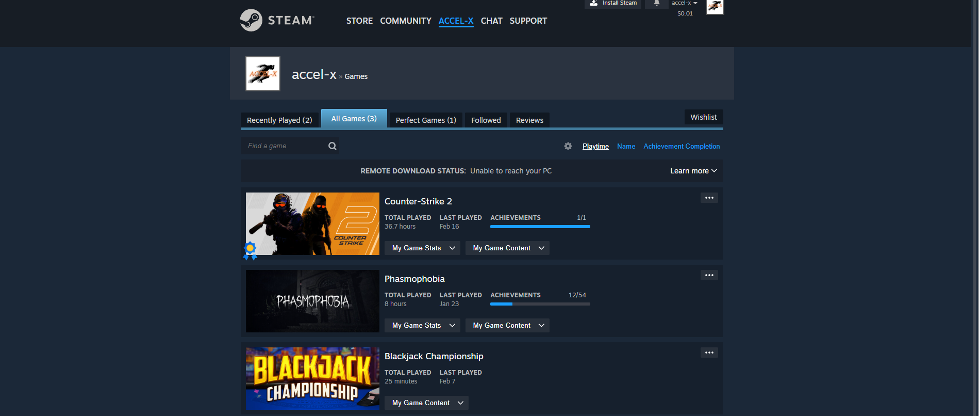The width and height of the screenshot is (980, 416).
Task: Click the accel-x profile avatar in header
Action: coord(715,6)
